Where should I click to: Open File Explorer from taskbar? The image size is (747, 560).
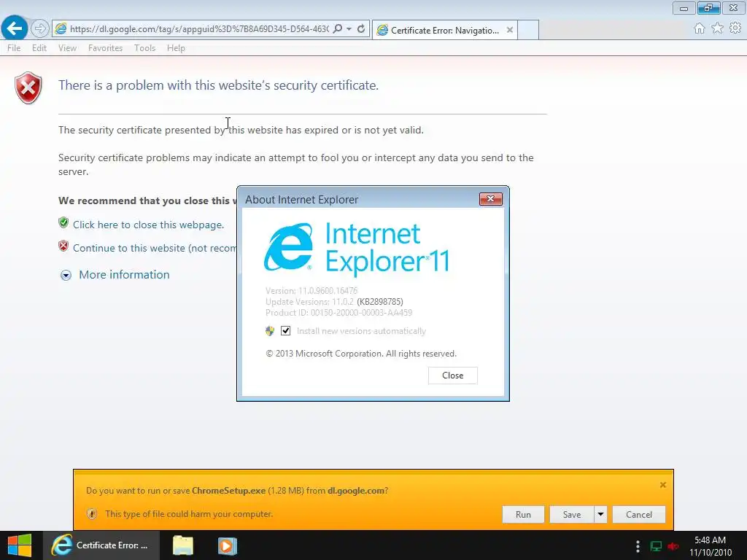(183, 545)
